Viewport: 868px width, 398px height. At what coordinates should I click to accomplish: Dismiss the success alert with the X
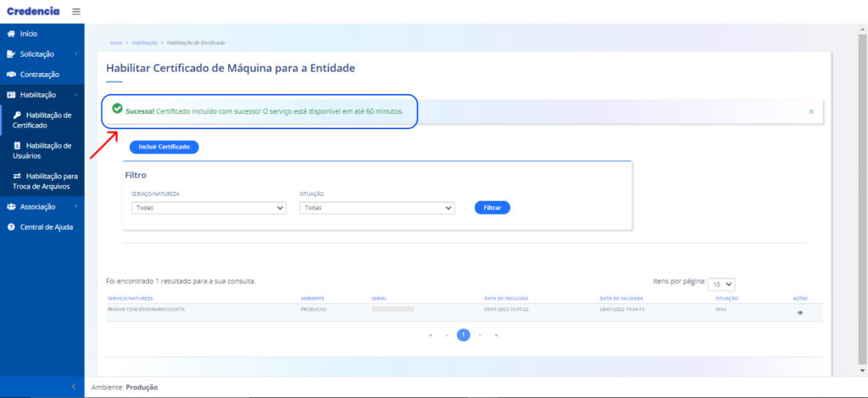pos(811,111)
